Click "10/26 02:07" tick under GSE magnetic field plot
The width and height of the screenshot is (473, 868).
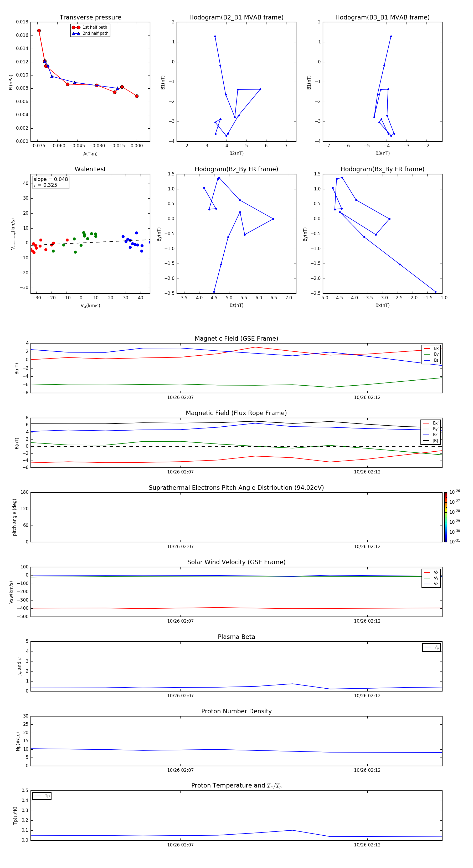click(181, 397)
